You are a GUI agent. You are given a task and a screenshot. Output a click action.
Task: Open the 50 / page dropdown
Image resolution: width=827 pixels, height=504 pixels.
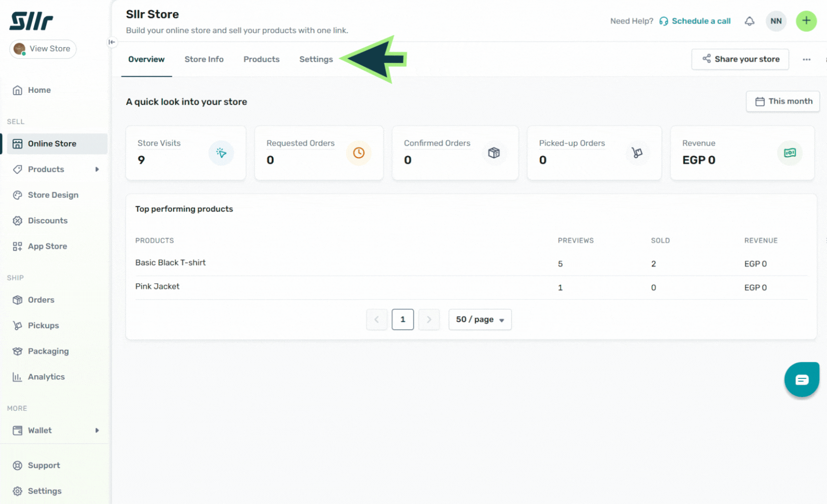[480, 319]
